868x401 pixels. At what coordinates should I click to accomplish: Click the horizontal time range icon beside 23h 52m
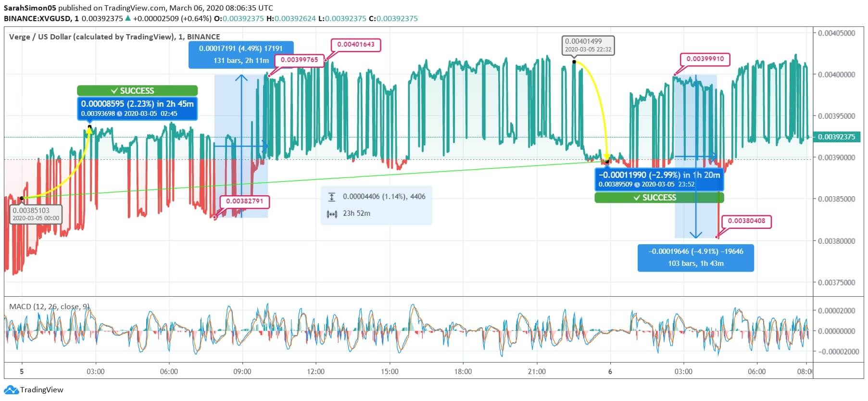point(331,214)
